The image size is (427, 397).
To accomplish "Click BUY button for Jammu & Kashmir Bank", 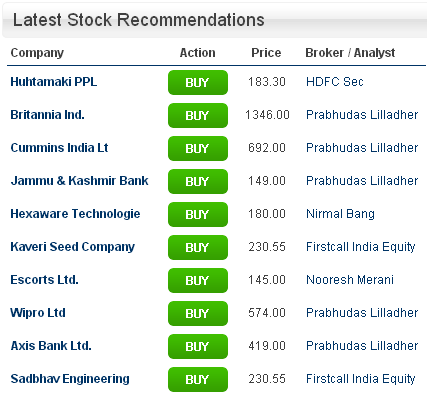I will 198,181.
